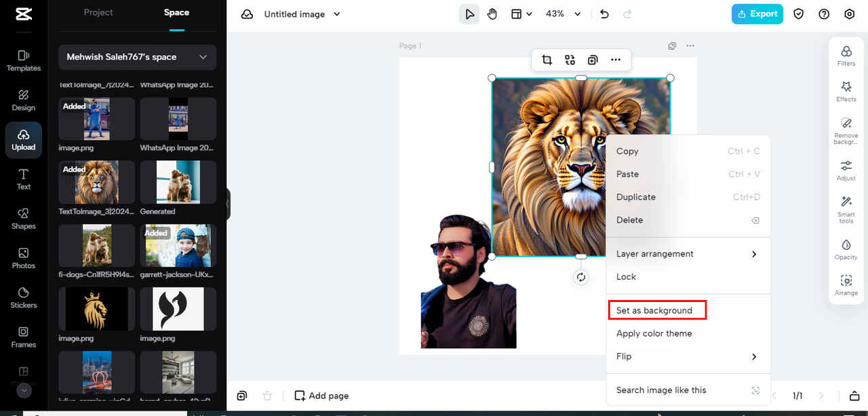Open the Text tool panel

point(24,179)
